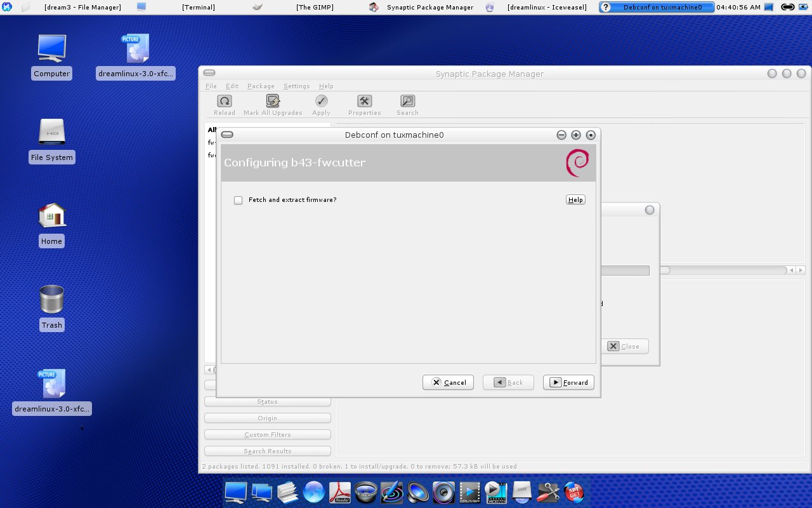812x508 pixels.
Task: Open the Settings menu in Synaptic
Action: (296, 86)
